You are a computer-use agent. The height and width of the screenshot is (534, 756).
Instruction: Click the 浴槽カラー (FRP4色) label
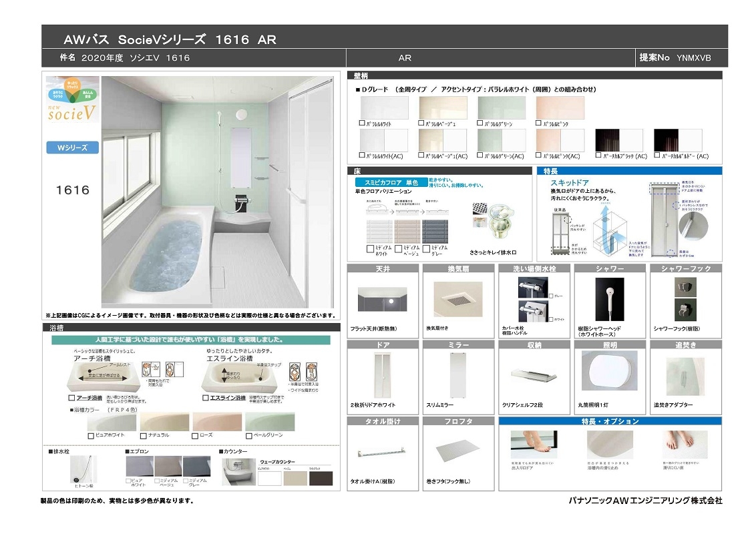point(105,410)
